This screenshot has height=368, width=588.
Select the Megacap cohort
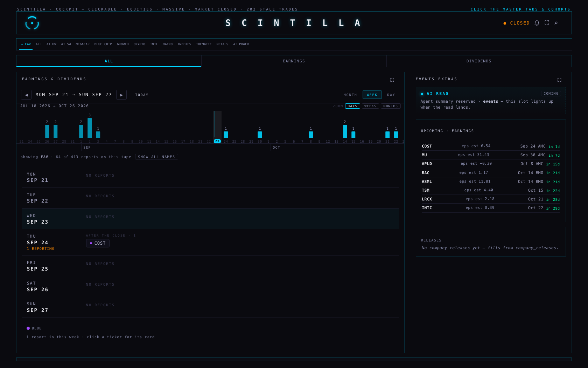point(83,44)
